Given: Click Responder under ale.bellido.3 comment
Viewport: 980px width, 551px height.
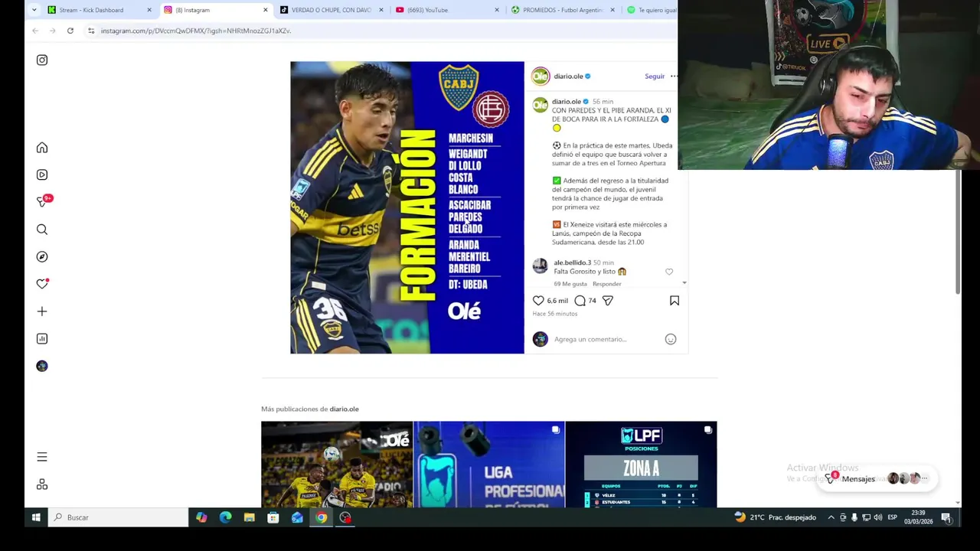Looking at the screenshot, I should [606, 284].
